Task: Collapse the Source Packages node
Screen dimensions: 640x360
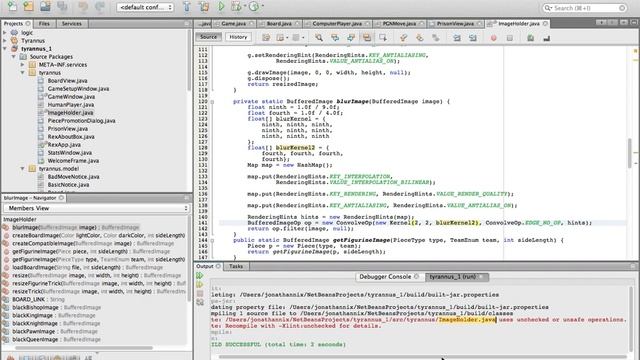Action: point(13,57)
